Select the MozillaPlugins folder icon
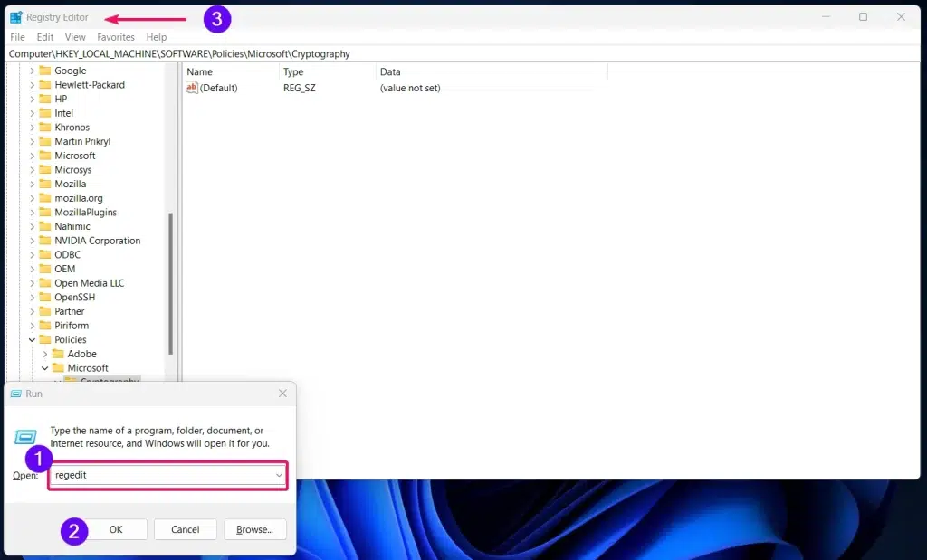 pos(45,212)
